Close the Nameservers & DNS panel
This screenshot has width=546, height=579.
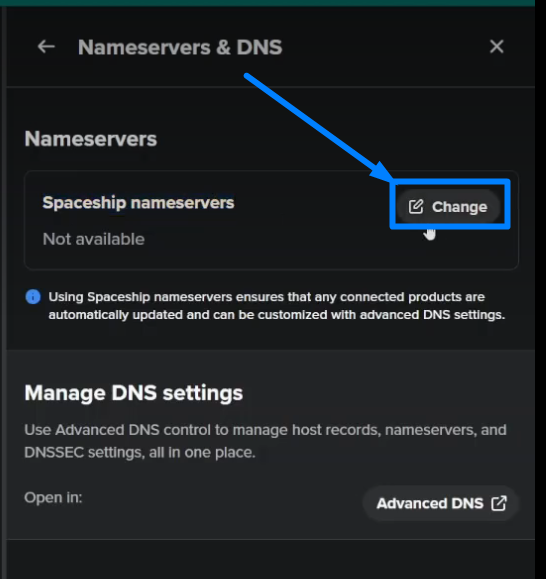pyautogui.click(x=497, y=47)
